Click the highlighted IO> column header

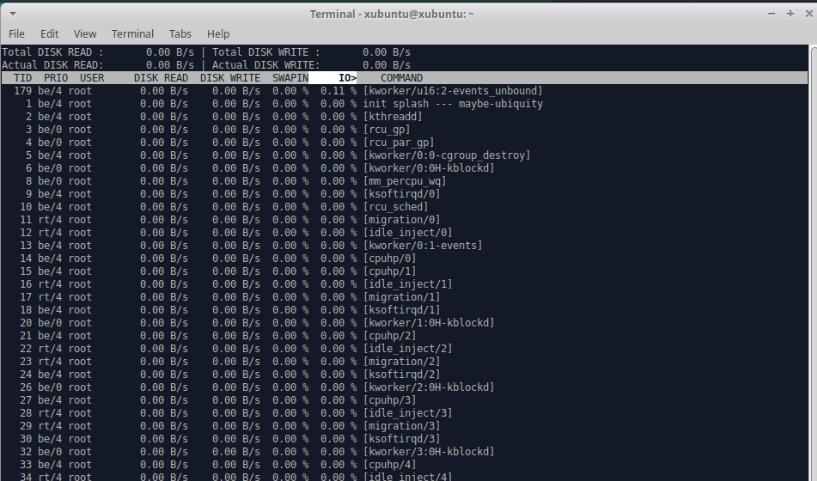(347, 78)
